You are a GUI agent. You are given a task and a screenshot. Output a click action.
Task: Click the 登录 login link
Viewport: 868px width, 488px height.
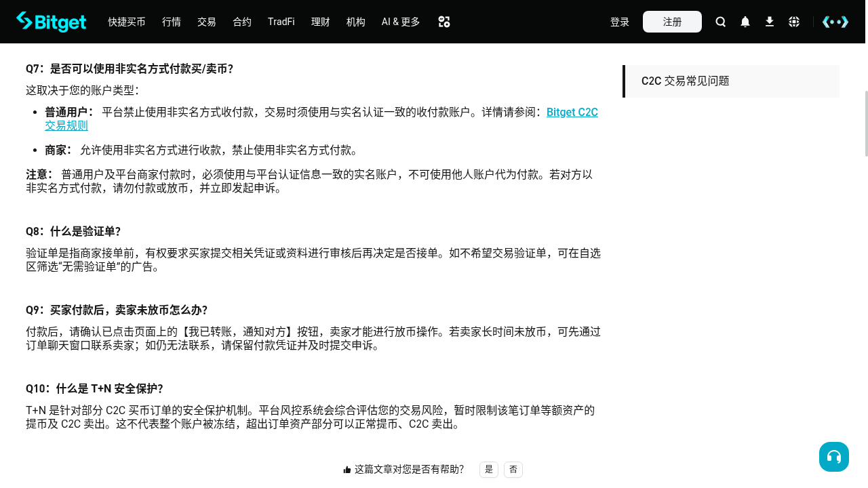620,22
